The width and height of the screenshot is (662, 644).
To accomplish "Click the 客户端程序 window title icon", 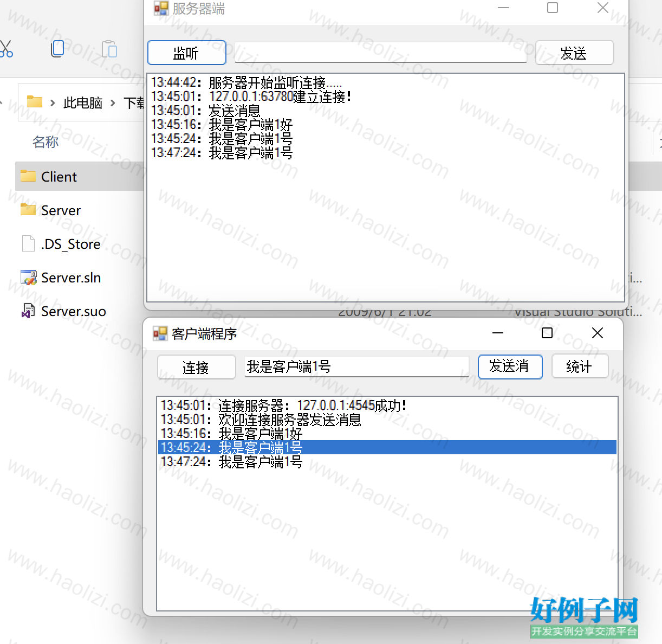I will coord(160,333).
